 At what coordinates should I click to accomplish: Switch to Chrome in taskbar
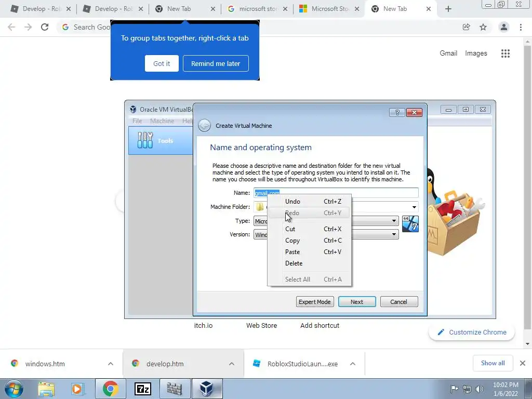coord(110,389)
